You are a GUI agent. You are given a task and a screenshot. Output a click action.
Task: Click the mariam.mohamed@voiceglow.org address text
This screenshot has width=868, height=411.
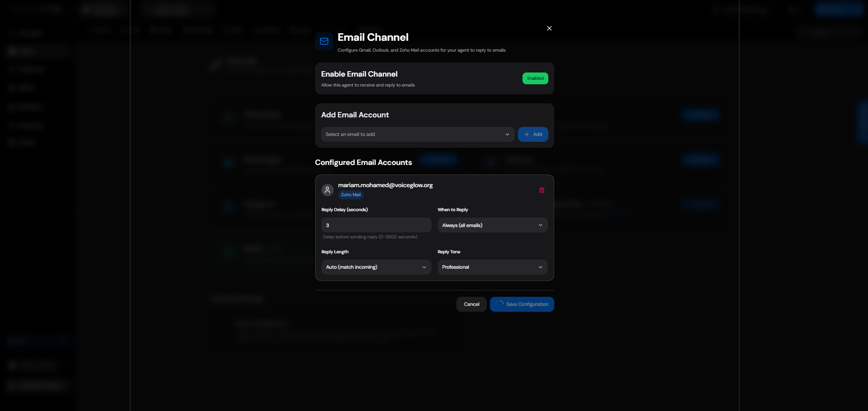click(x=385, y=185)
